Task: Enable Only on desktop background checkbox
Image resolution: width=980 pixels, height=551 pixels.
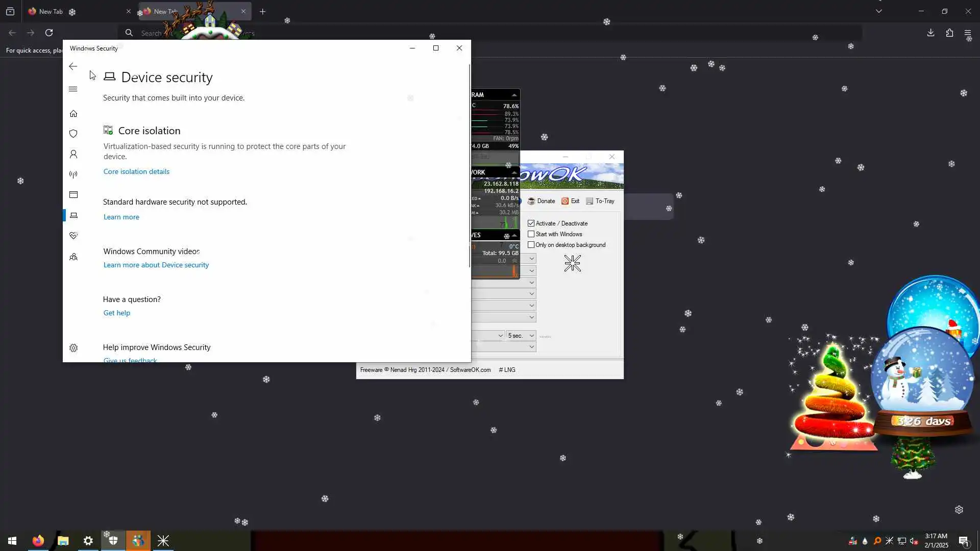Action: (x=531, y=245)
